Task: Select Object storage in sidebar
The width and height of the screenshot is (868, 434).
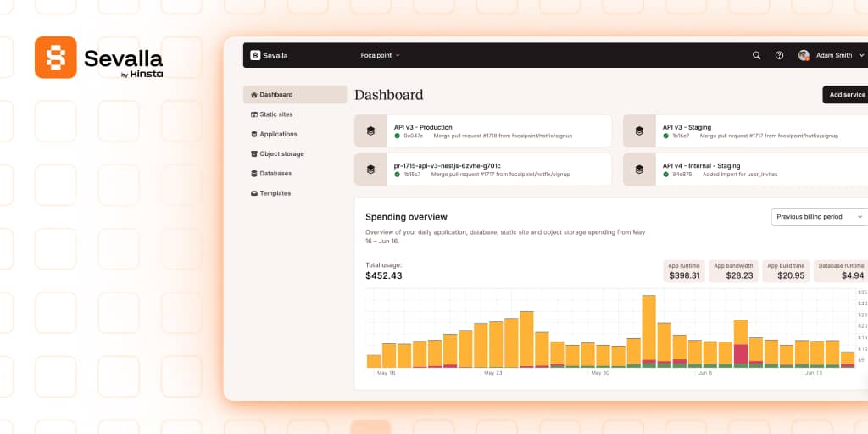Action: [x=281, y=154]
